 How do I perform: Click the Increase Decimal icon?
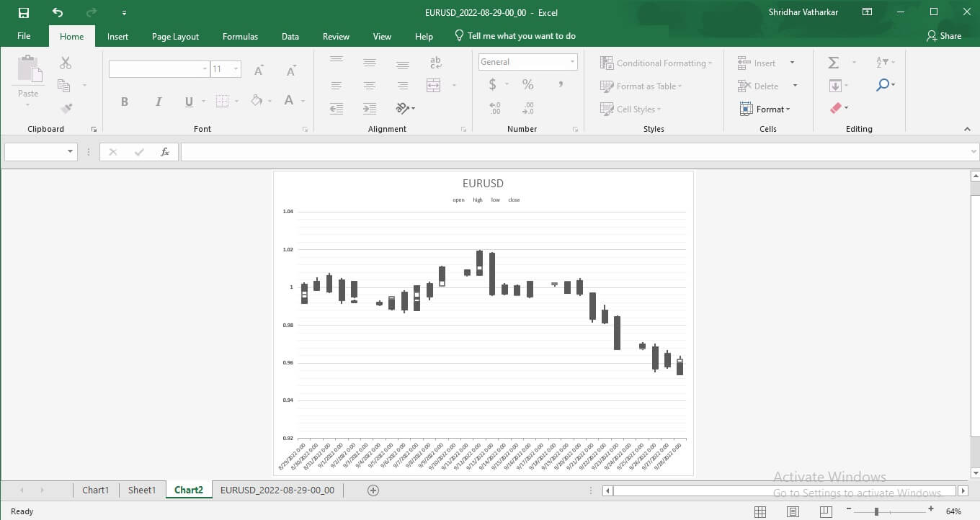pyautogui.click(x=494, y=108)
